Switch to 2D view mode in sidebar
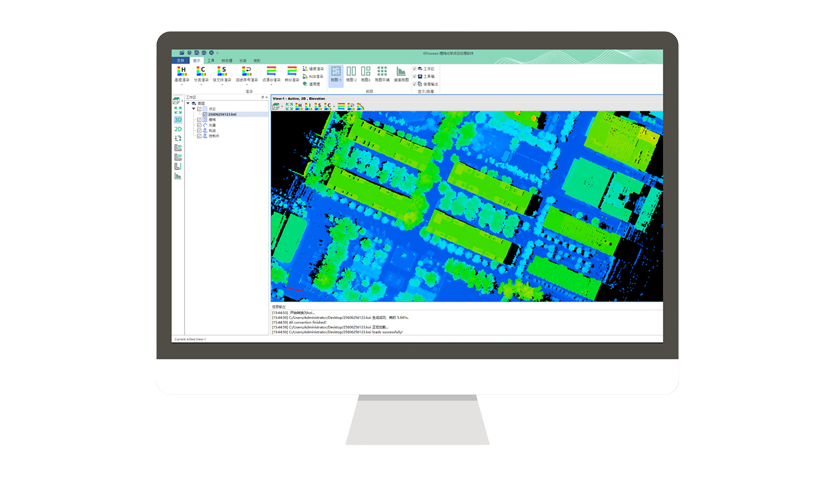This screenshot has width=835, height=492. pos(178,129)
